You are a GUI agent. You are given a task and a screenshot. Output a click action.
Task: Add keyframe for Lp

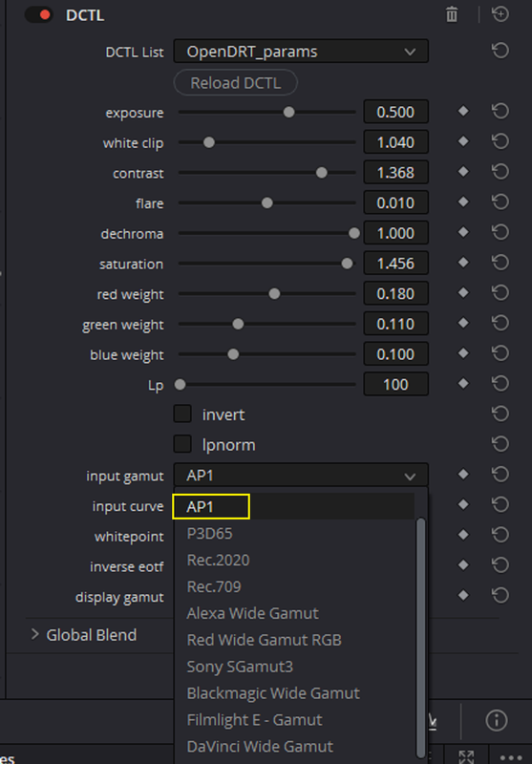click(x=463, y=384)
